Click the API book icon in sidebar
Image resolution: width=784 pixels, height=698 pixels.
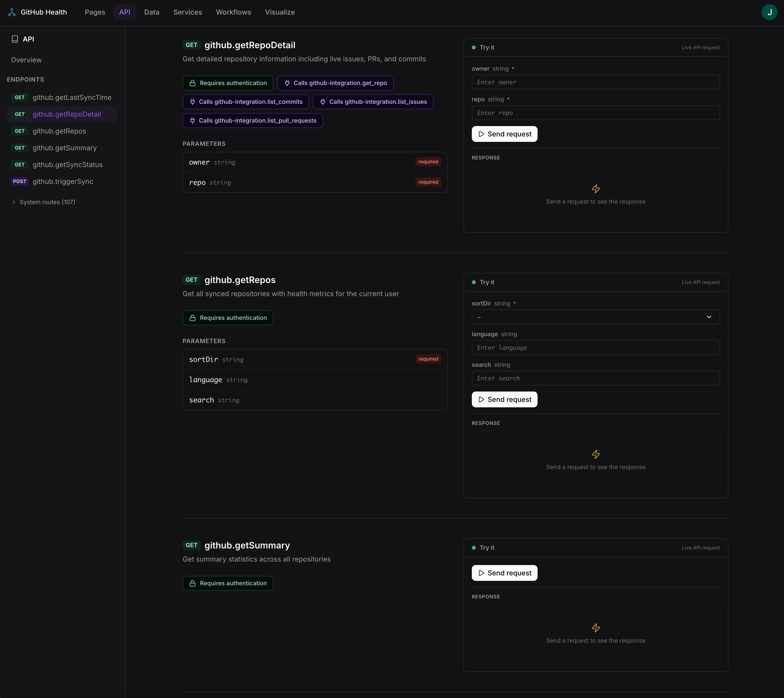click(15, 39)
